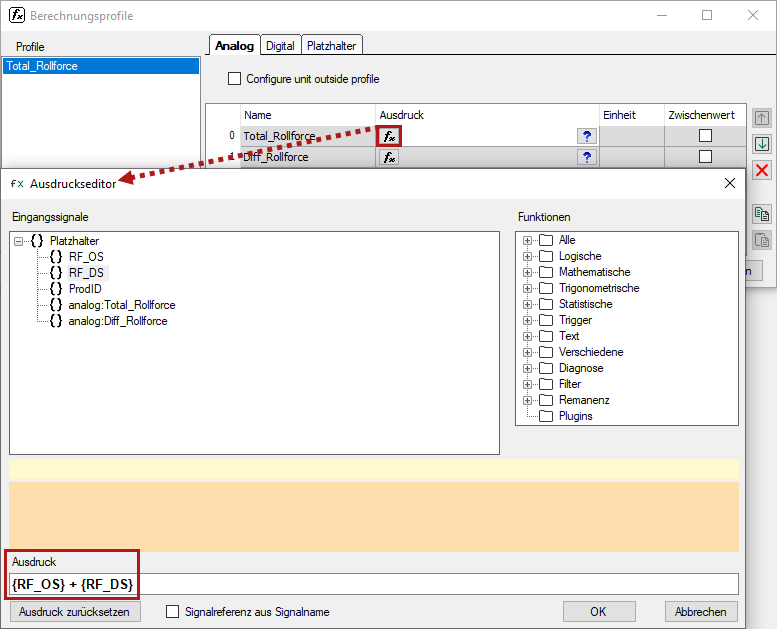Viewport: 777px width, 629px height.
Task: Check Zwischenwert box for Diff_Rollforce
Action: 705,157
